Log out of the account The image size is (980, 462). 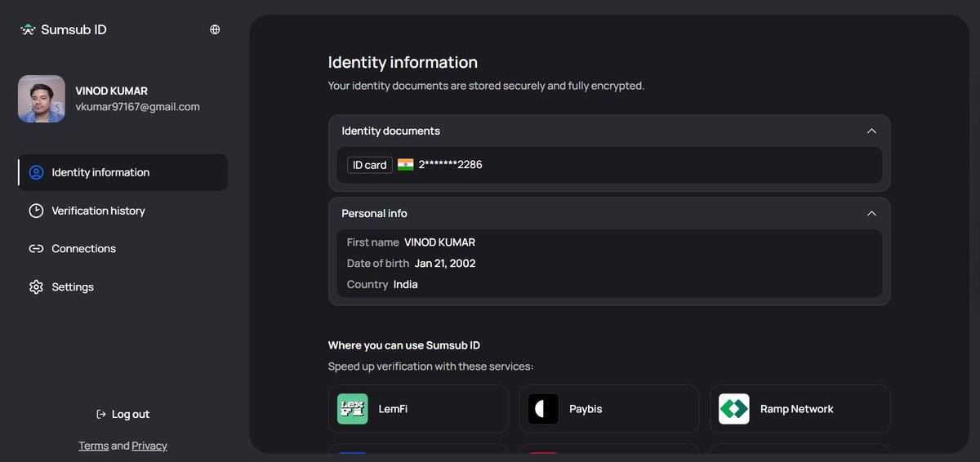point(122,414)
